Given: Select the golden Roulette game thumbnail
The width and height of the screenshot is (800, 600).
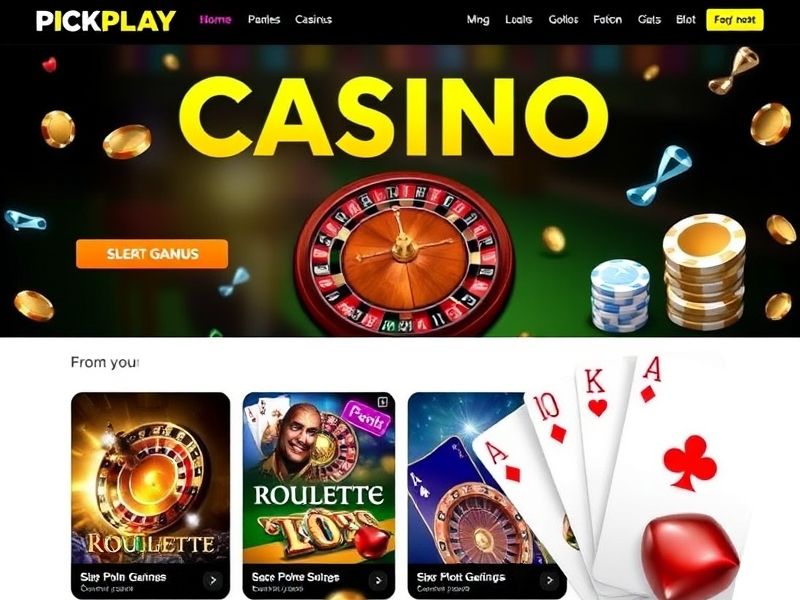Looking at the screenshot, I should tap(151, 479).
